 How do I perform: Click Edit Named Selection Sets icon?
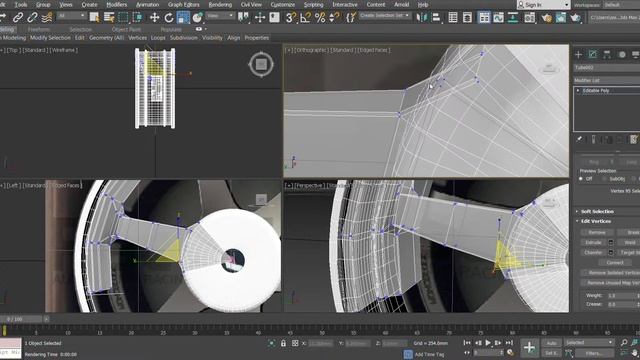point(351,17)
